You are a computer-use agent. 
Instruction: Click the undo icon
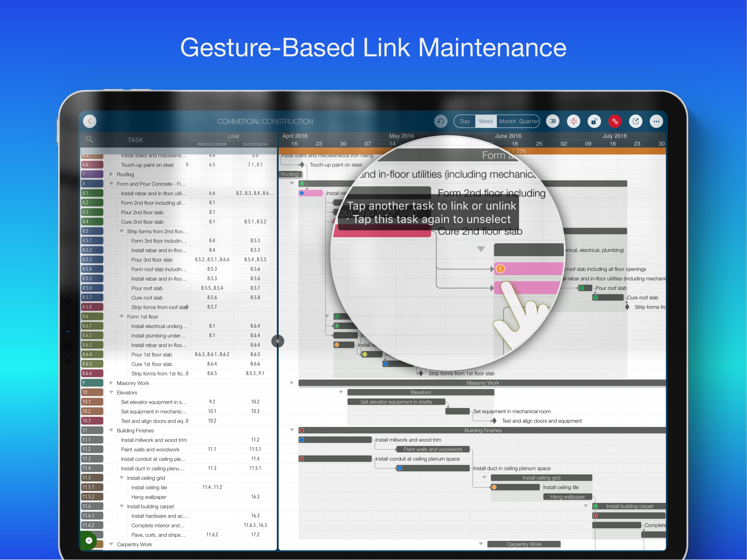click(441, 121)
